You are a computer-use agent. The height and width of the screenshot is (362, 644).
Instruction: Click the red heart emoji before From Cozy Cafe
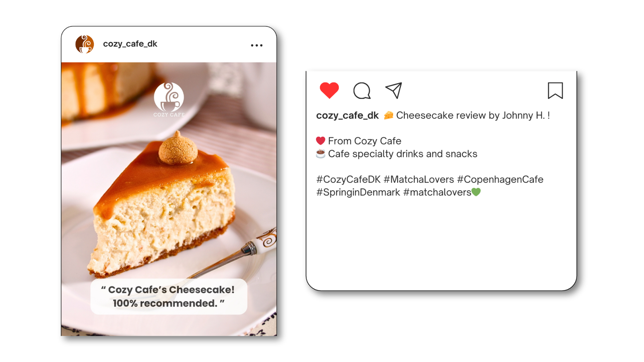(320, 141)
